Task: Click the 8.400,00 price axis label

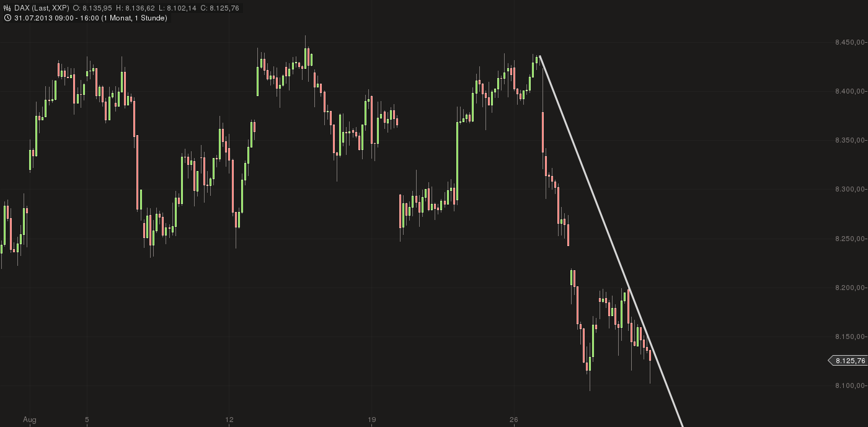Action: [850, 91]
